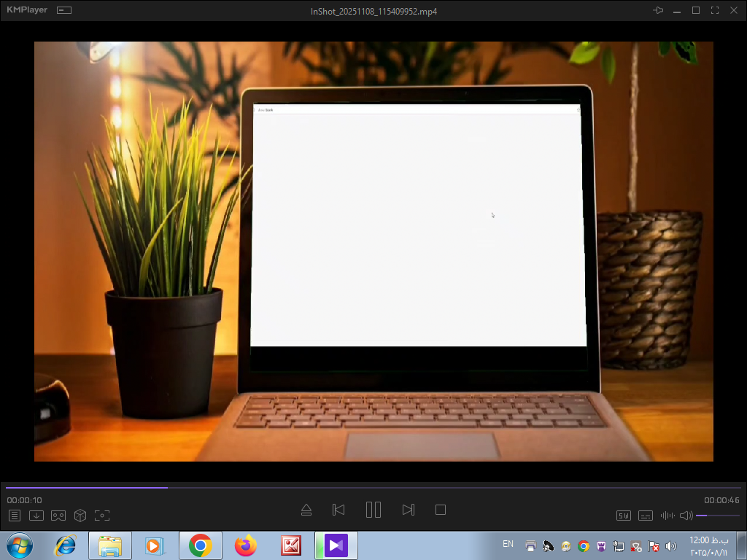Go to the previous file

coord(338,510)
